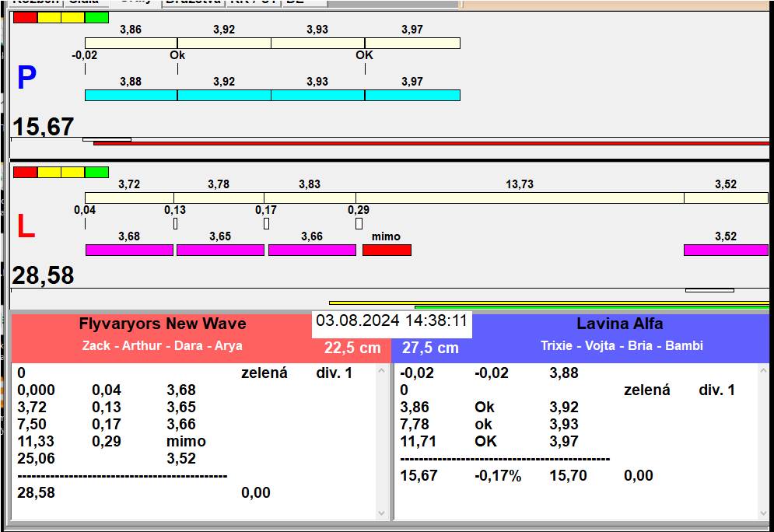Click the red start light in lane L
774x532 pixels.
(x=25, y=172)
